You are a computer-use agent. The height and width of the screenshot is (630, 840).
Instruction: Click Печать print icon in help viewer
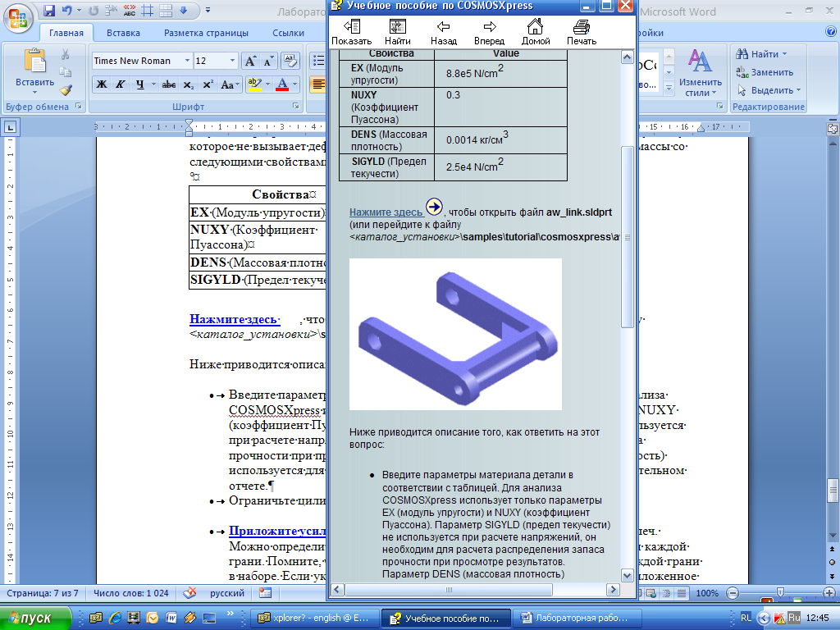point(582,32)
